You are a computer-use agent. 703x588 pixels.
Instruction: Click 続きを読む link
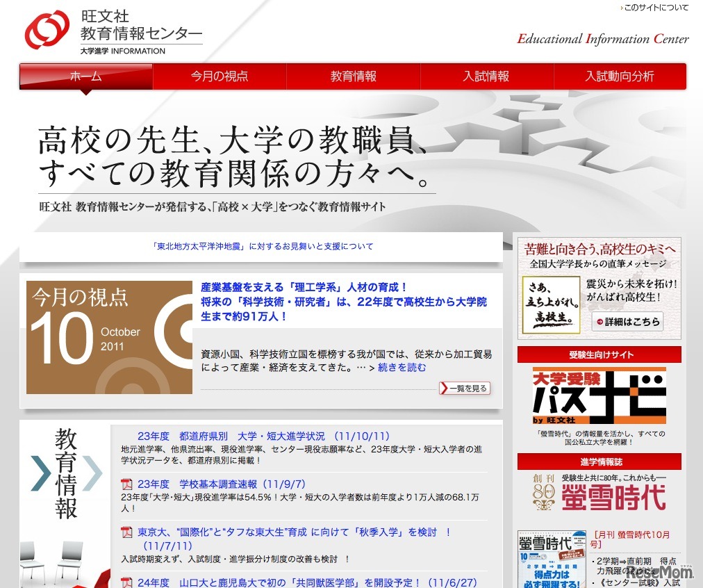(x=402, y=368)
